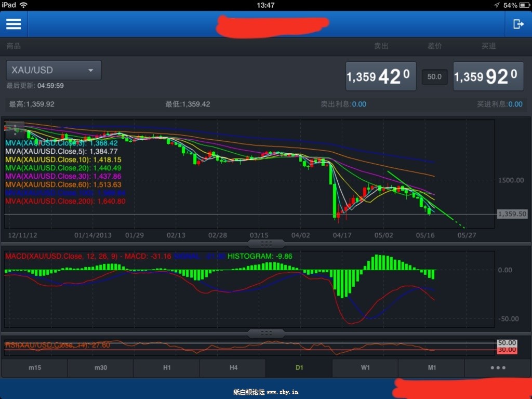Tap the buy price 1,359.92 button

(488, 76)
